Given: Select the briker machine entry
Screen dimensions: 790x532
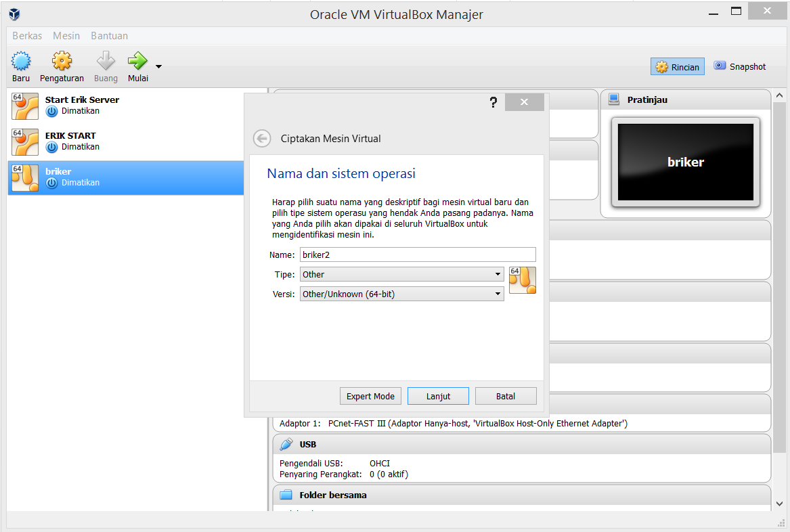Looking at the screenshot, I should coord(126,178).
